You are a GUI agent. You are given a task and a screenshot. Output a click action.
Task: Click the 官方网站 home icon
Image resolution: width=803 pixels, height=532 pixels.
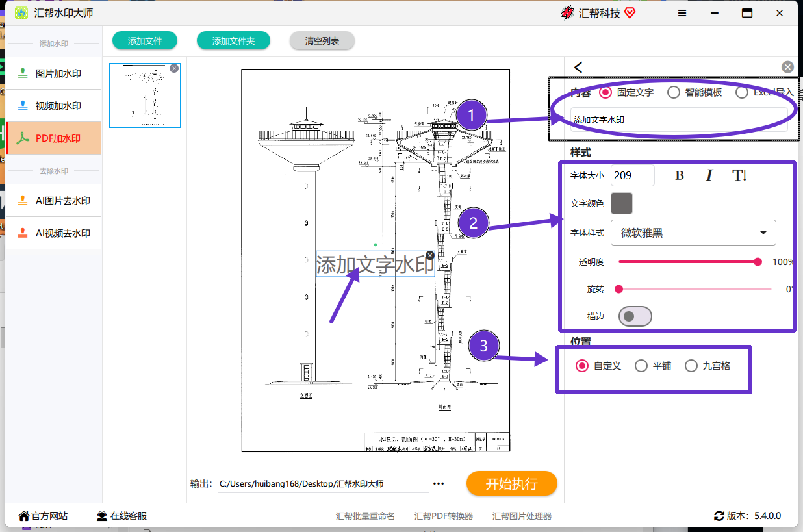tap(24, 516)
